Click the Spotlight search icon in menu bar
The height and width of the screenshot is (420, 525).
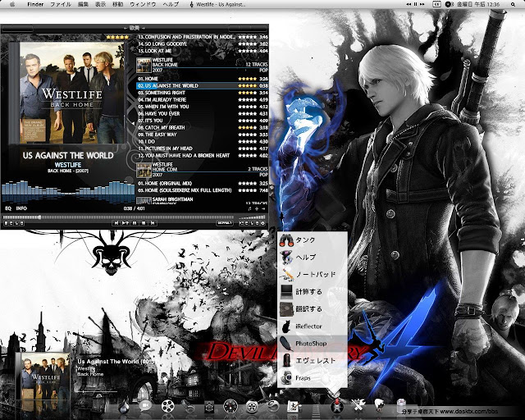[x=513, y=4]
